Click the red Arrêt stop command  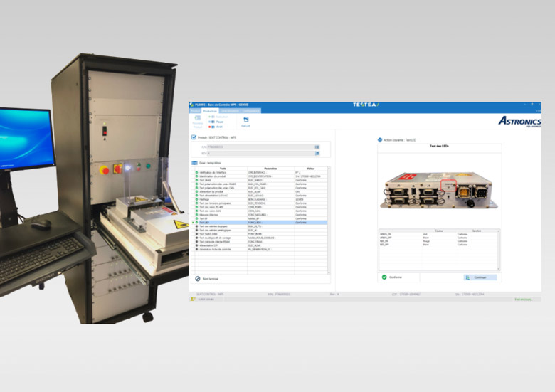pos(216,127)
